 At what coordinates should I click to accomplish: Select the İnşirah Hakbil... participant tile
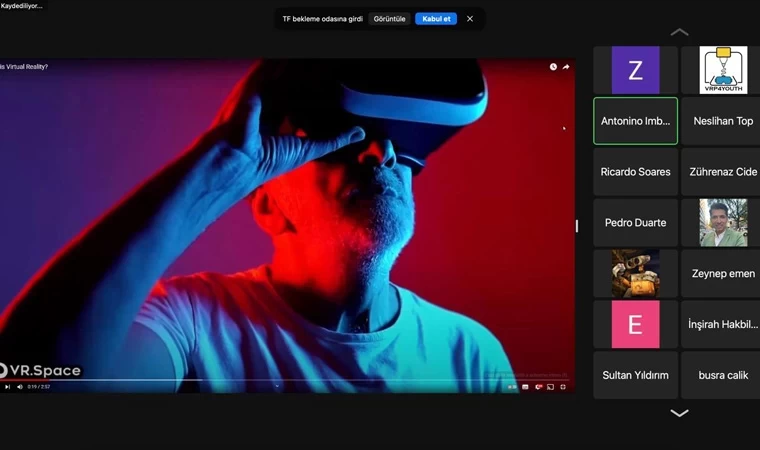[x=723, y=324]
